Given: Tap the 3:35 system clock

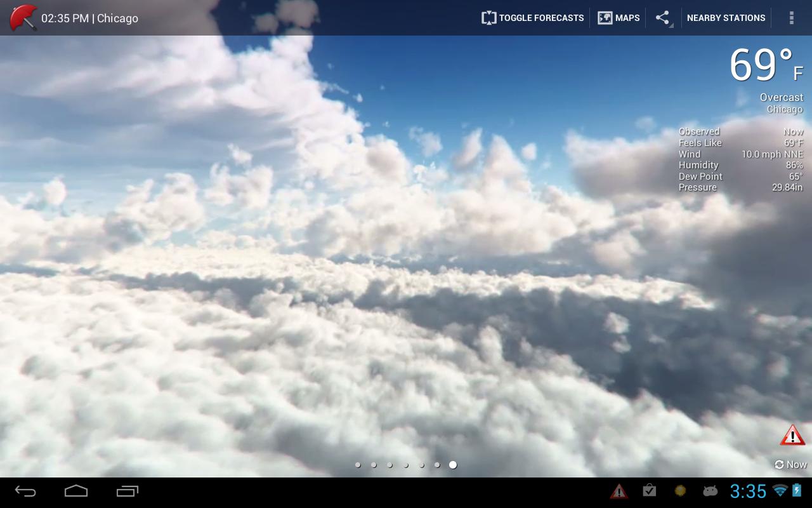Looking at the screenshot, I should tap(748, 491).
